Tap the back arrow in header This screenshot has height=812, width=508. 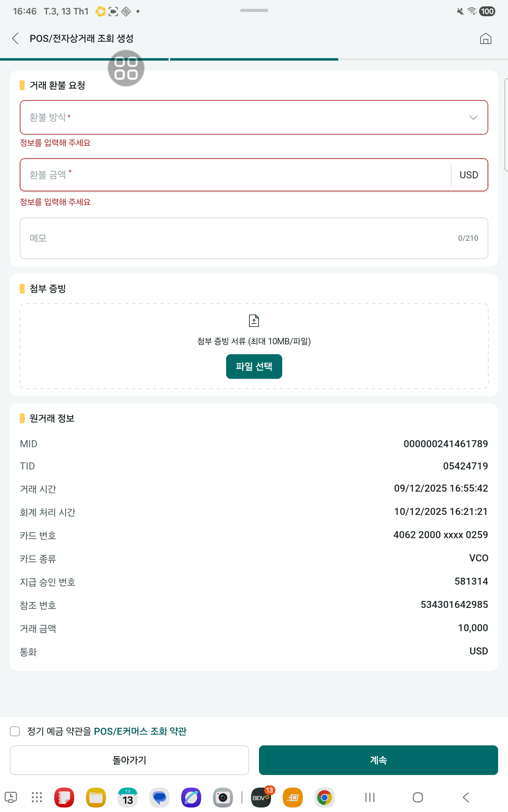16,38
